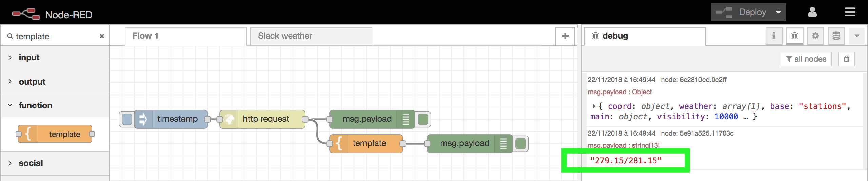The width and height of the screenshot is (868, 181).
Task: Open the debug messages bug icon
Action: click(794, 36)
